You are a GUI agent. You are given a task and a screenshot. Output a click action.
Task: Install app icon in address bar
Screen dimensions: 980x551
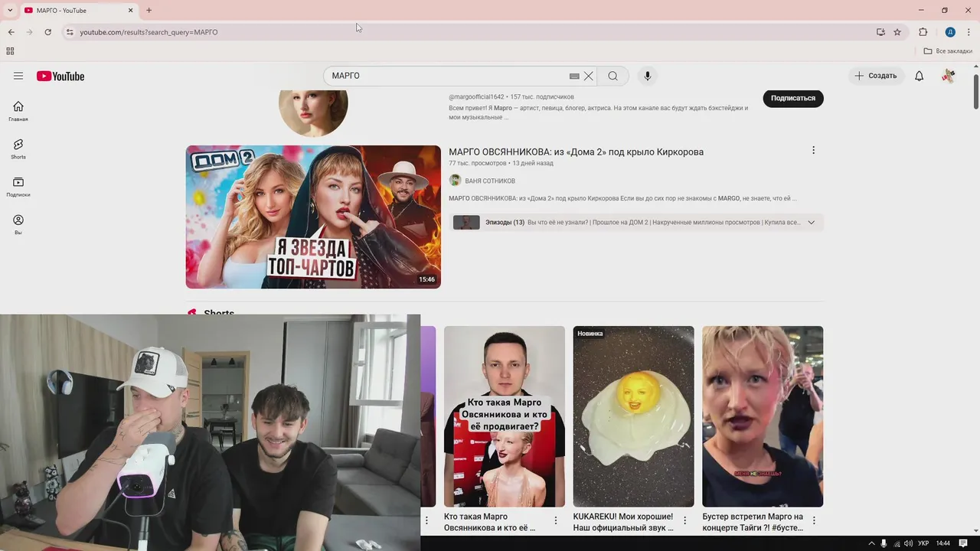[880, 32]
